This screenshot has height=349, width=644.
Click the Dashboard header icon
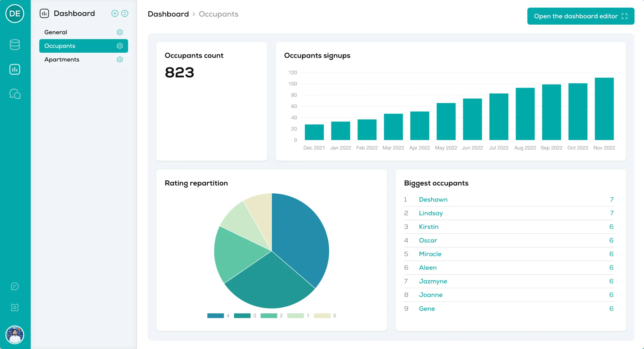pyautogui.click(x=44, y=14)
